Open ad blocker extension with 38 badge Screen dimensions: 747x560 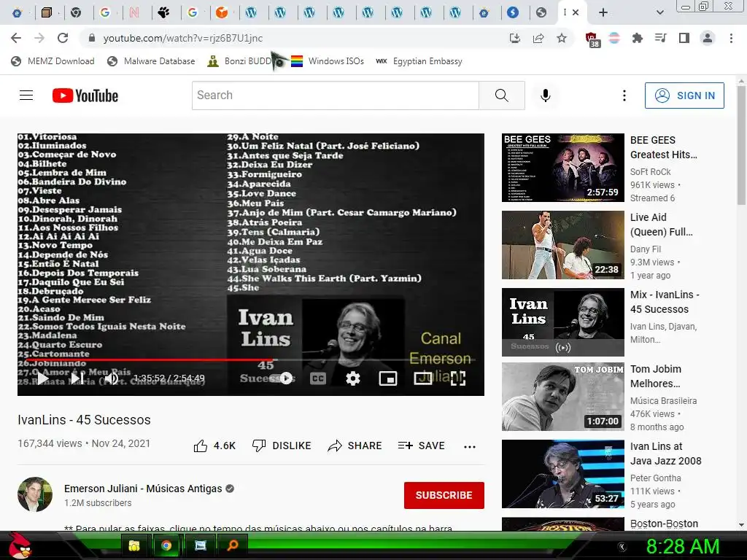tap(592, 39)
